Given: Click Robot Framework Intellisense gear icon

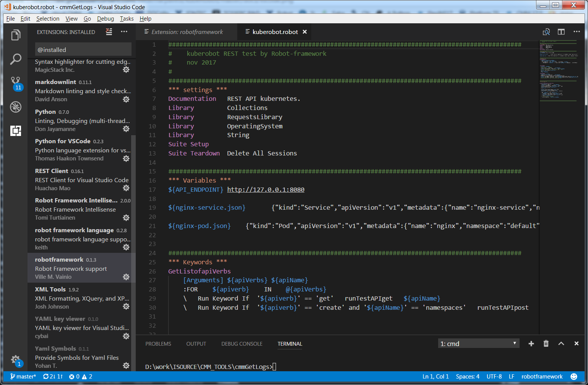Looking at the screenshot, I should [126, 218].
